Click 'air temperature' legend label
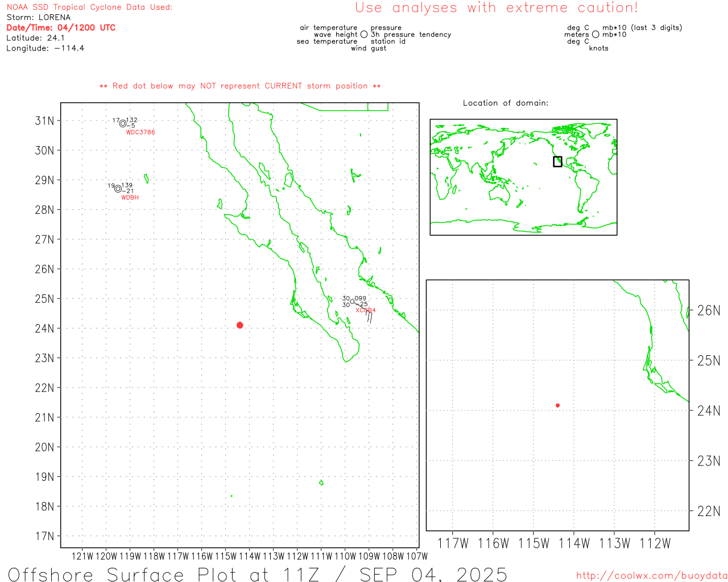The height and width of the screenshot is (582, 728). coord(329,28)
